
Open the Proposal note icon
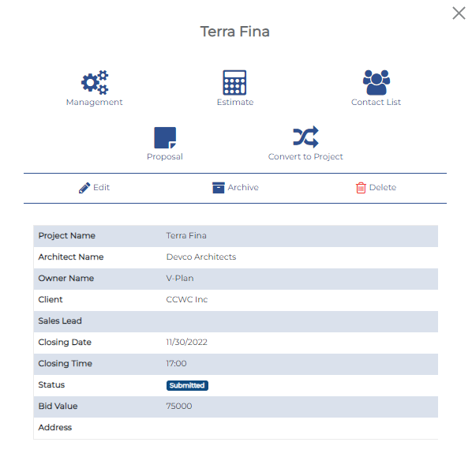pos(165,137)
